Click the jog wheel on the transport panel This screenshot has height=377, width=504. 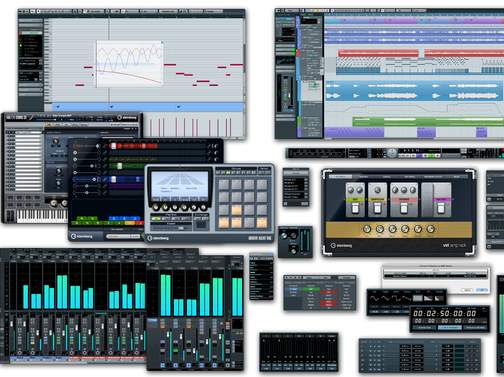pos(392,153)
